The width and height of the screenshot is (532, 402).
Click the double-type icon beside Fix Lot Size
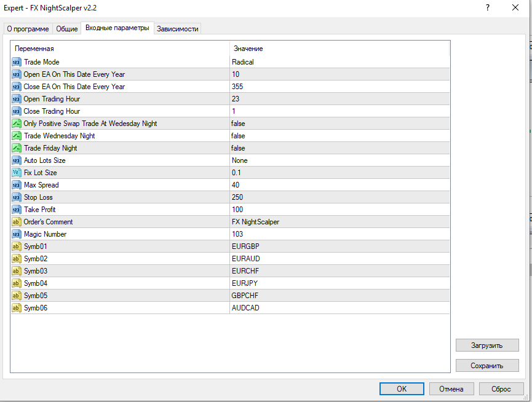pos(16,173)
